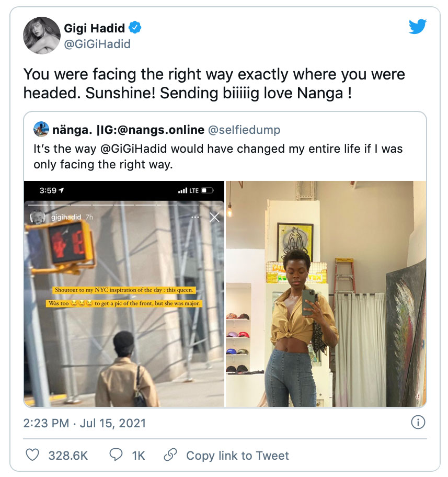Open the Instagram story screenshot image
Image resolution: width=448 pixels, height=477 pixels.
(124, 294)
